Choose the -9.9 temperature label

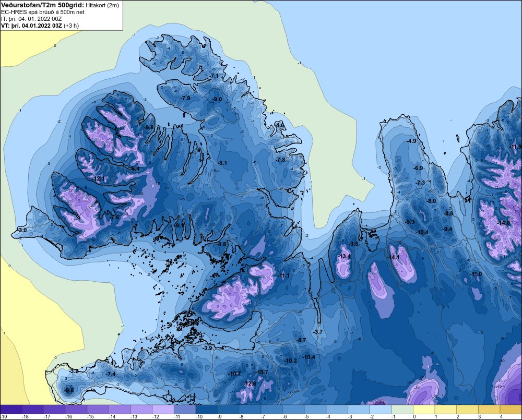pos(410,222)
